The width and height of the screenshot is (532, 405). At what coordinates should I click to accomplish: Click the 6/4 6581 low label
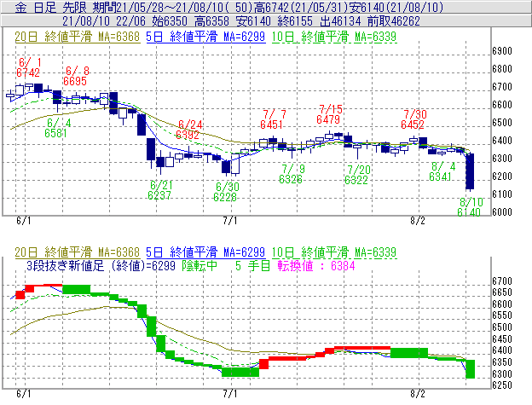pos(57,128)
